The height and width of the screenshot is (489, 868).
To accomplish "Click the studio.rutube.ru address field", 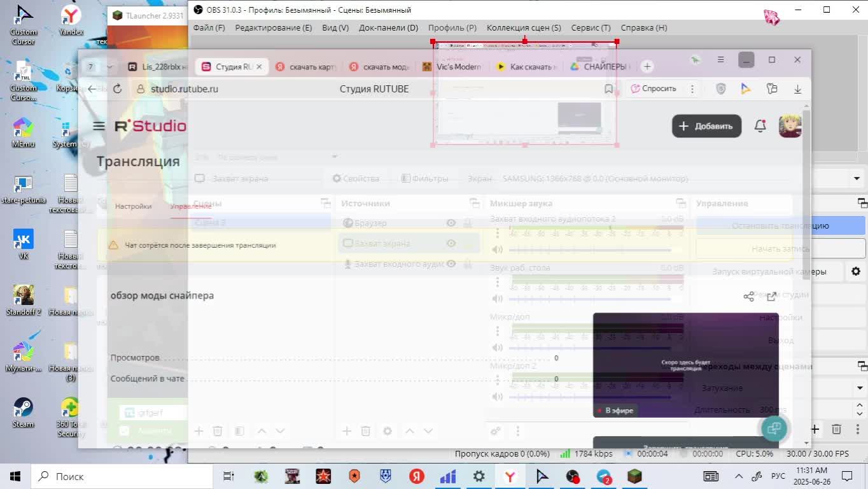I will point(185,89).
